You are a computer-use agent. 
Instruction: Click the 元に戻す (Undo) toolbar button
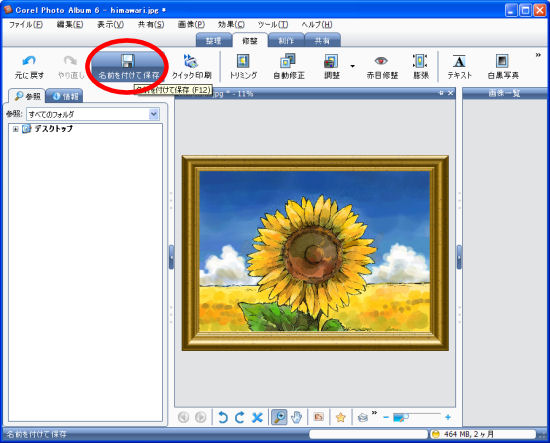point(29,67)
